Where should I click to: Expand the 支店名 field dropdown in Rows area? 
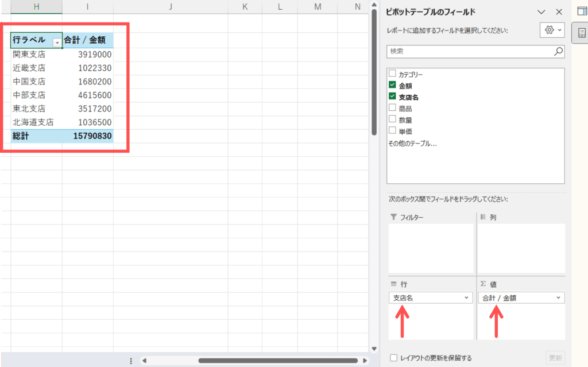pos(466,298)
